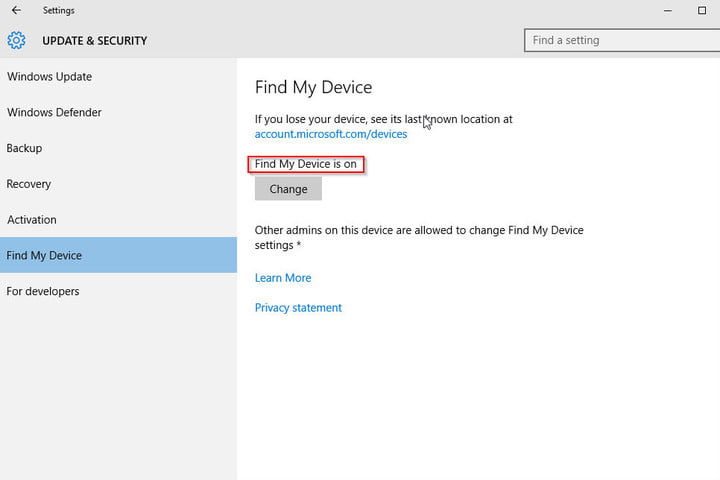Click the Settings gear icon
Viewport: 720px width, 480px height.
tap(17, 40)
